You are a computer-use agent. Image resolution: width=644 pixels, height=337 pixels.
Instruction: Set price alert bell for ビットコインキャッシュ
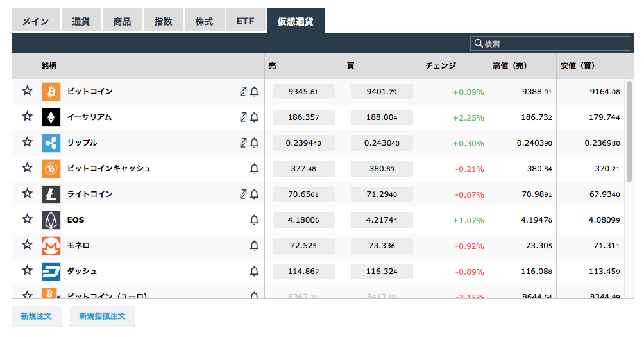[254, 168]
